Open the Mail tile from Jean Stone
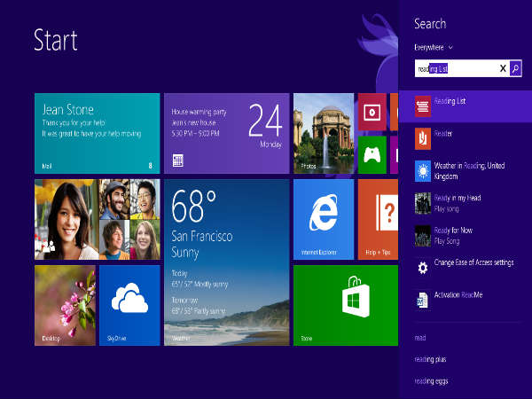 98,132
